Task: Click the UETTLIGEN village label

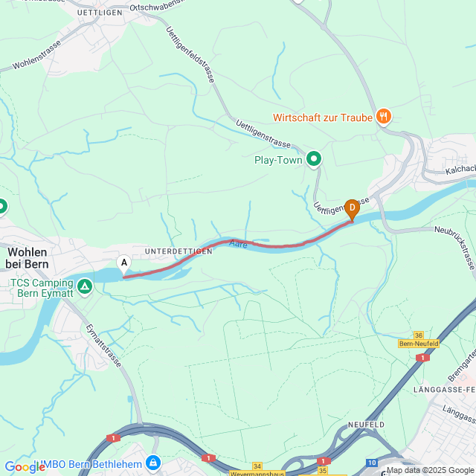Action: click(100, 13)
